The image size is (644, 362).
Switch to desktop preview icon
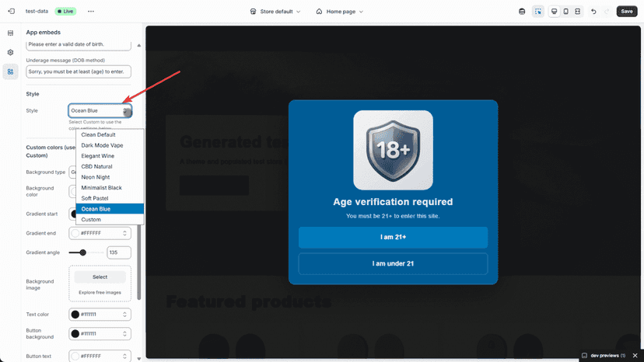[554, 12]
